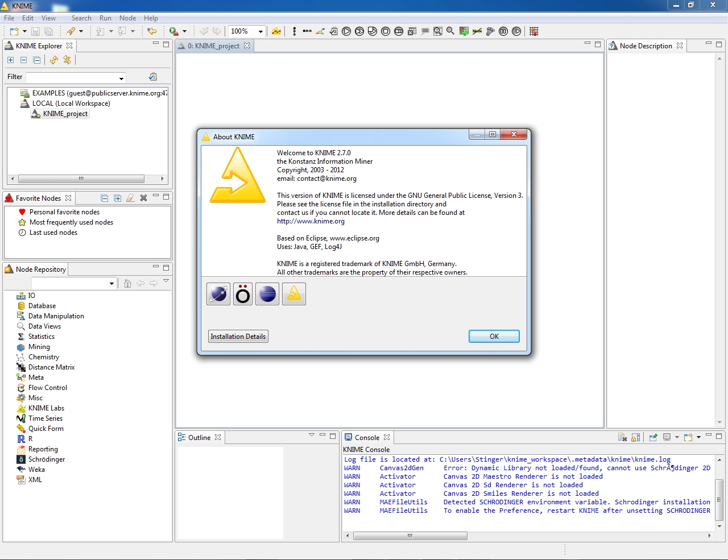Click the Clear Console icon
The height and width of the screenshot is (560, 728).
(x=622, y=437)
